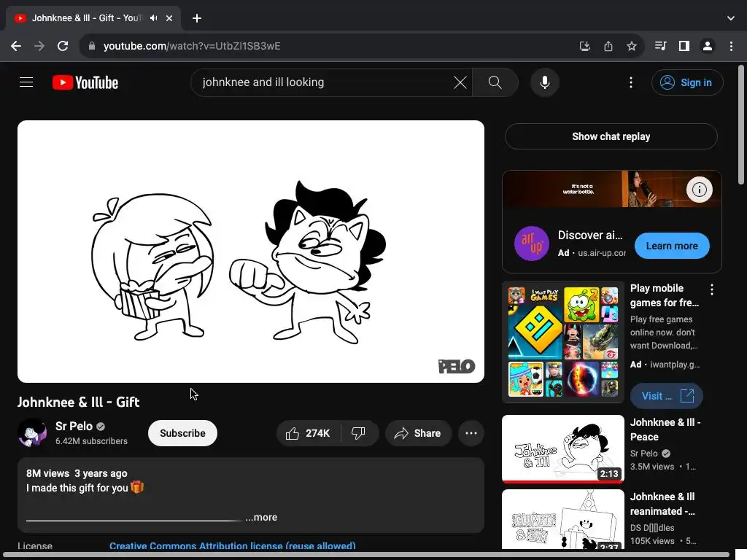Go back to previous page
This screenshot has width=747, height=560.
point(16,46)
